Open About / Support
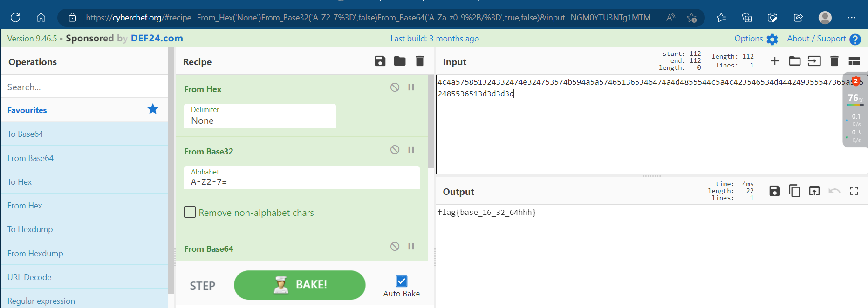Image resolution: width=868 pixels, height=308 pixels. (823, 39)
